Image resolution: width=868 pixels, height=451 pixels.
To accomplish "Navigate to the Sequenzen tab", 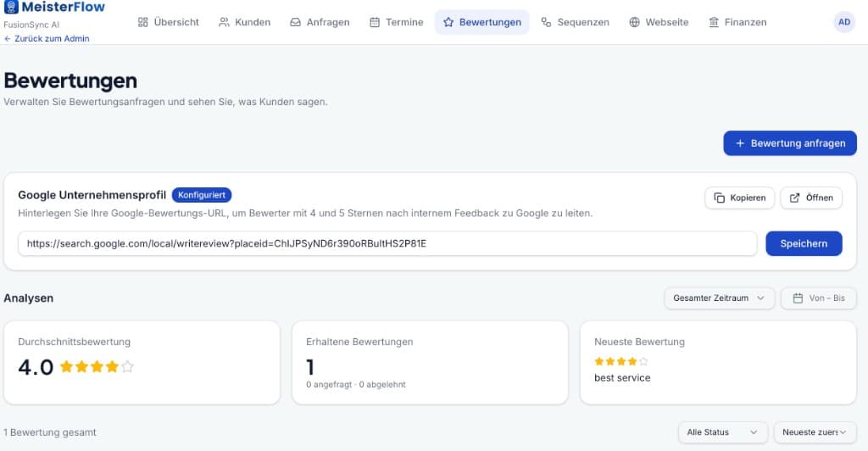I will [576, 22].
